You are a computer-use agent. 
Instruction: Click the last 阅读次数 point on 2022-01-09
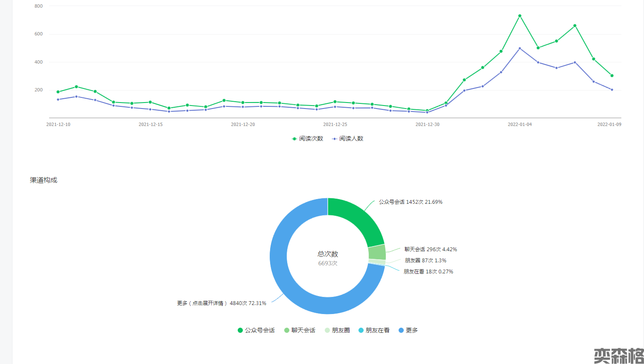[612, 76]
